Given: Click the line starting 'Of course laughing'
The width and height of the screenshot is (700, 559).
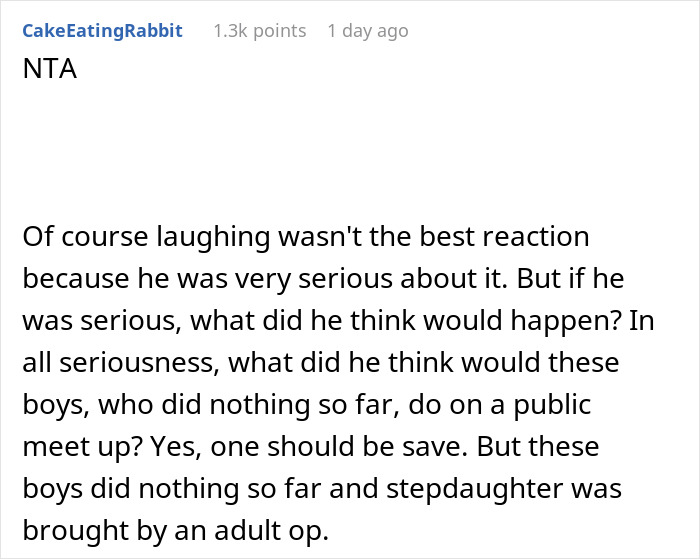Looking at the screenshot, I should pyautogui.click(x=306, y=237).
